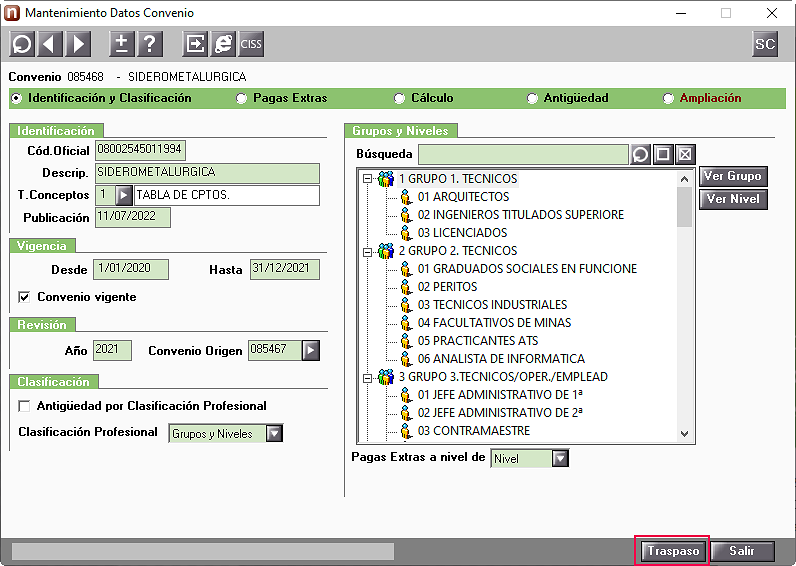Open the T.Conceptos selector arrow
Screen dimensions: 796x566
123,195
